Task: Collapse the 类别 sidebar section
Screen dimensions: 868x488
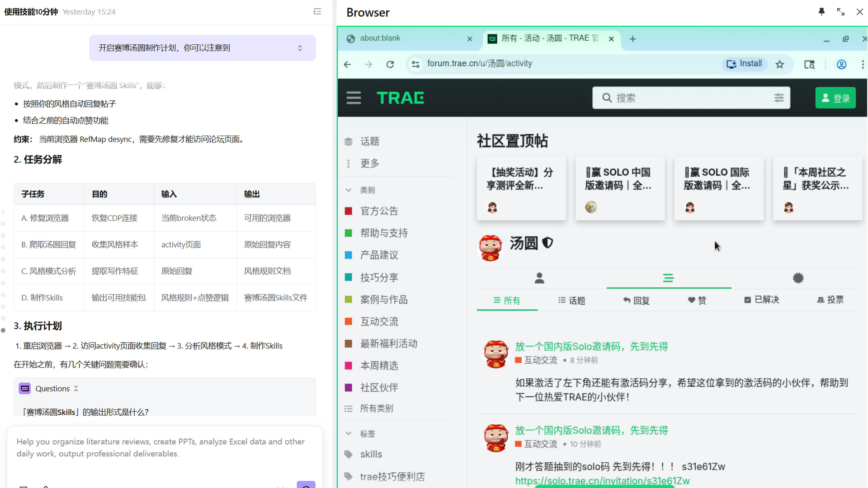Action: click(349, 190)
